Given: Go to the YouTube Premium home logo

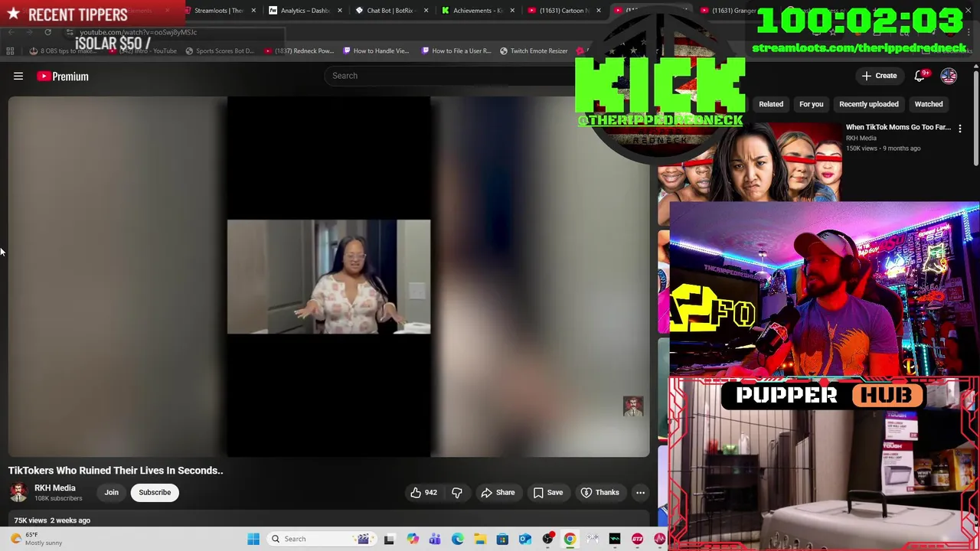Looking at the screenshot, I should pos(63,76).
